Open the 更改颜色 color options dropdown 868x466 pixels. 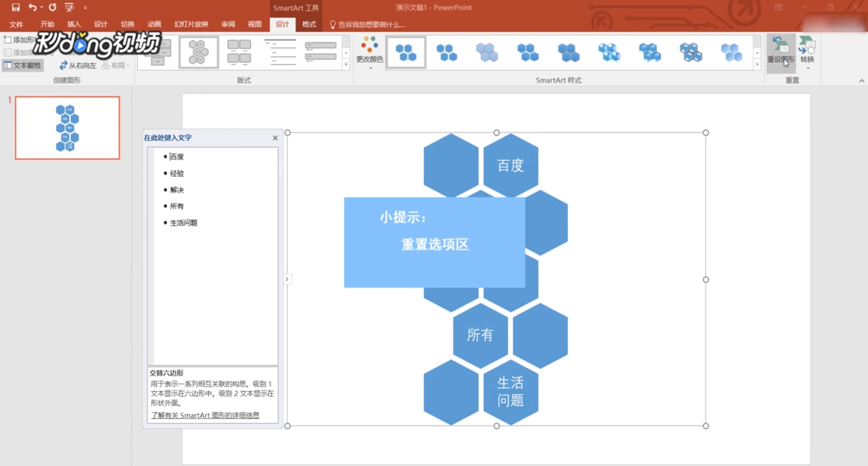[x=369, y=52]
